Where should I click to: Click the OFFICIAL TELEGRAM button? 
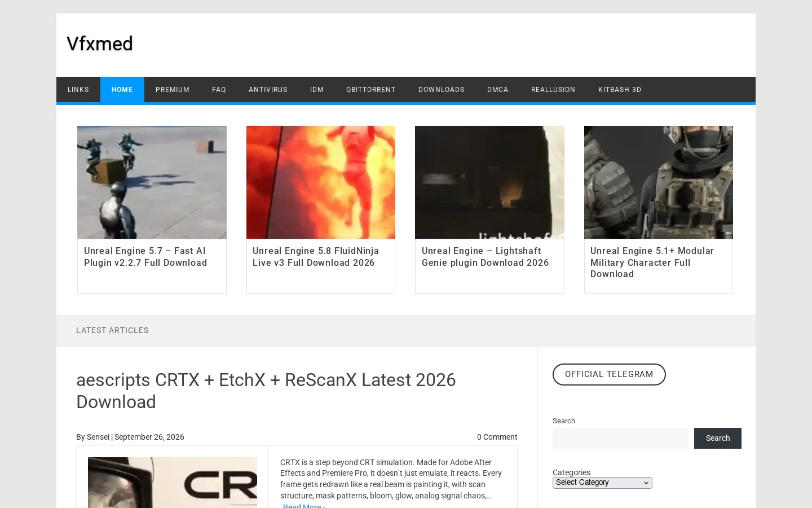point(609,374)
